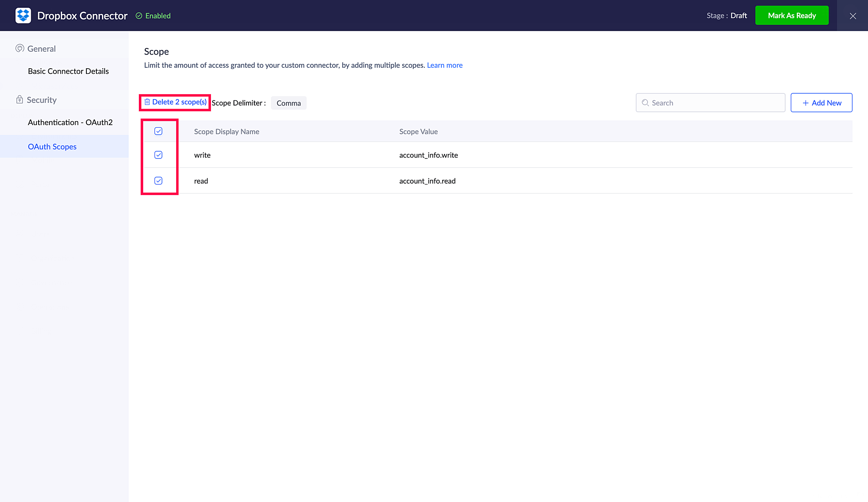Close the connector with X icon
868x502 pixels.
852,16
